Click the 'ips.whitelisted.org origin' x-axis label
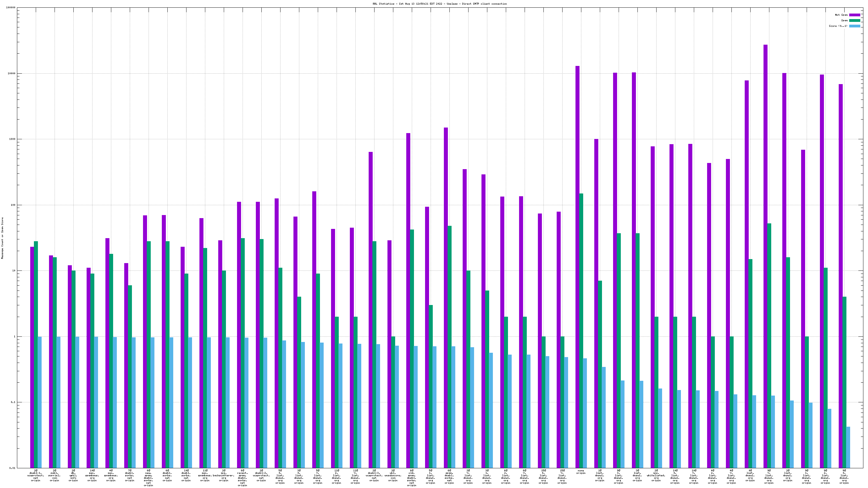 [656, 475]
